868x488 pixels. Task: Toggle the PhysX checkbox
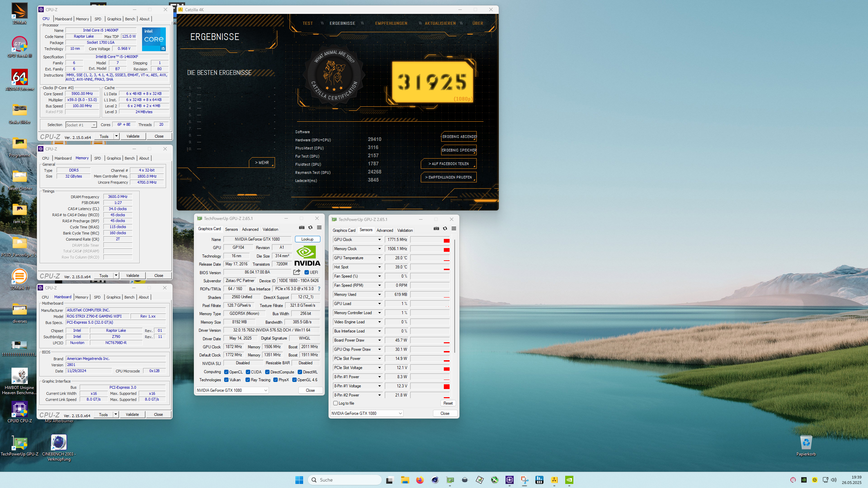[275, 380]
